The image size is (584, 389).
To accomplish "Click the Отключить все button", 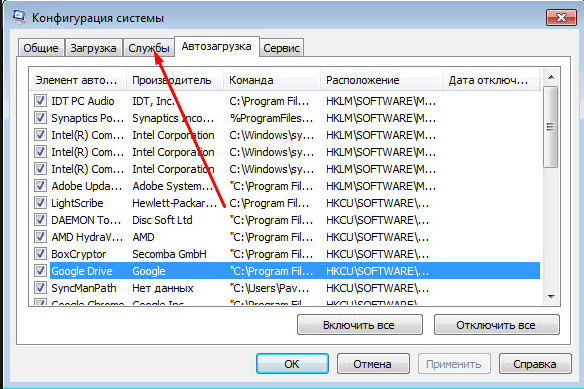I will tap(496, 325).
